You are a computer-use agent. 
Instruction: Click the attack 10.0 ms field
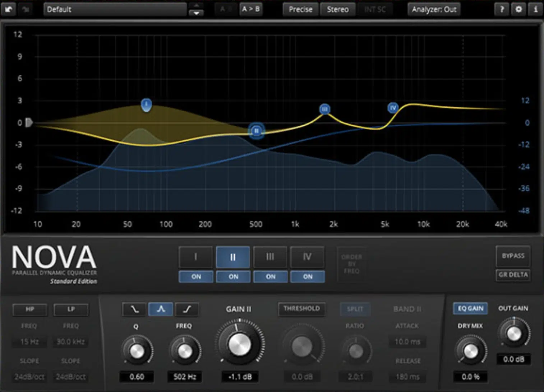pyautogui.click(x=407, y=342)
